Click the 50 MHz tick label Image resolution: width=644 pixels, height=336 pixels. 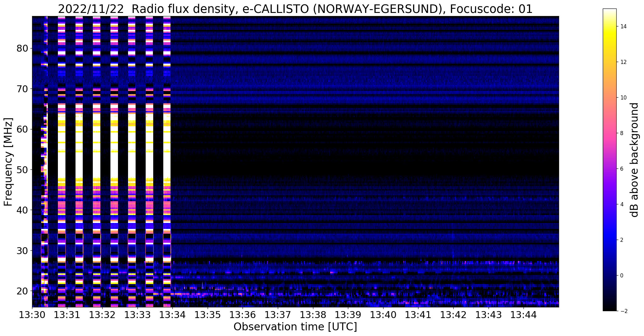pos(22,170)
